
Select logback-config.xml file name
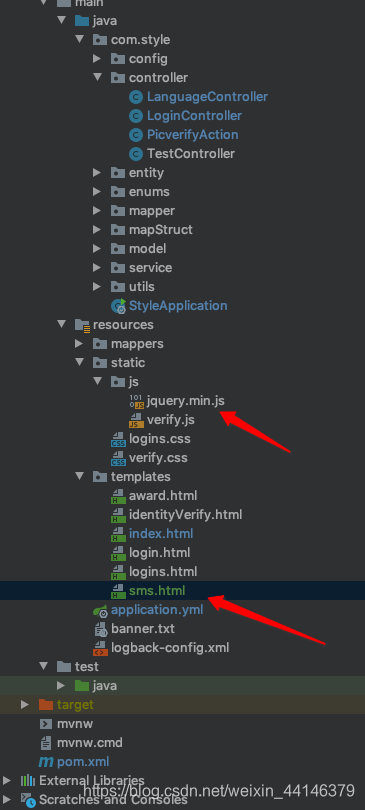(170, 648)
